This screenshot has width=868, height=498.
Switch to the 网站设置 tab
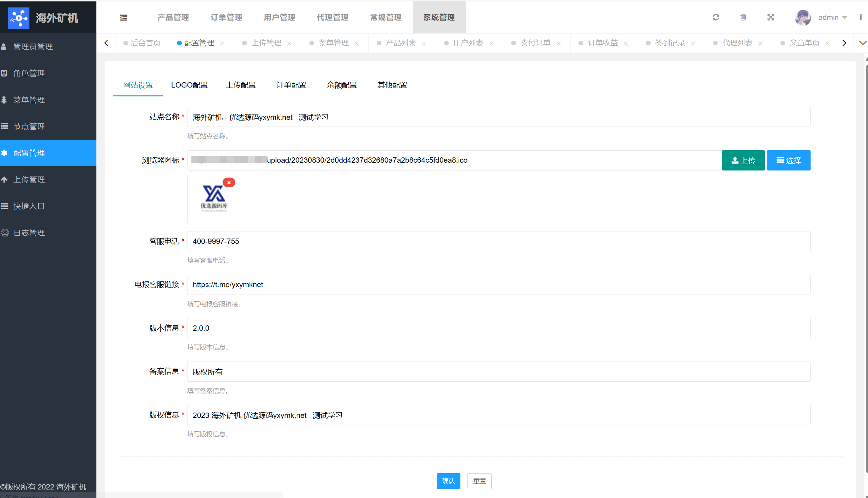(x=138, y=85)
